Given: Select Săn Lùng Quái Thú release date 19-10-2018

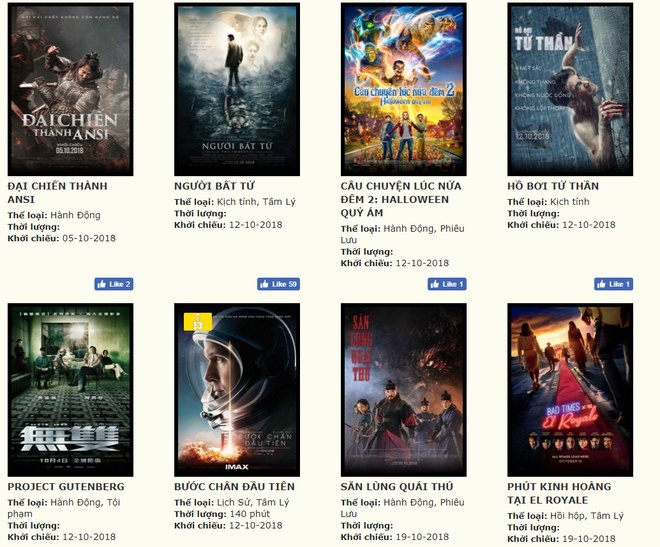Looking at the screenshot, I should (x=422, y=537).
